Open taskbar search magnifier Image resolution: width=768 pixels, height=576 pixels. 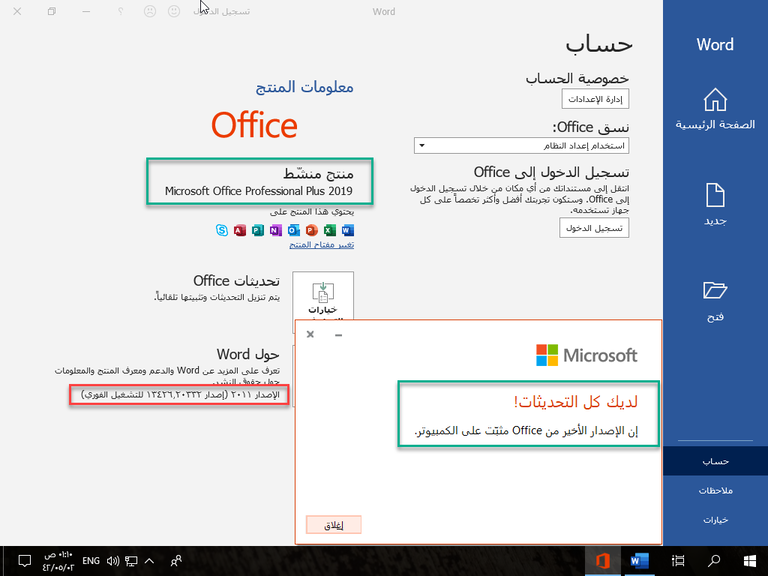point(714,561)
